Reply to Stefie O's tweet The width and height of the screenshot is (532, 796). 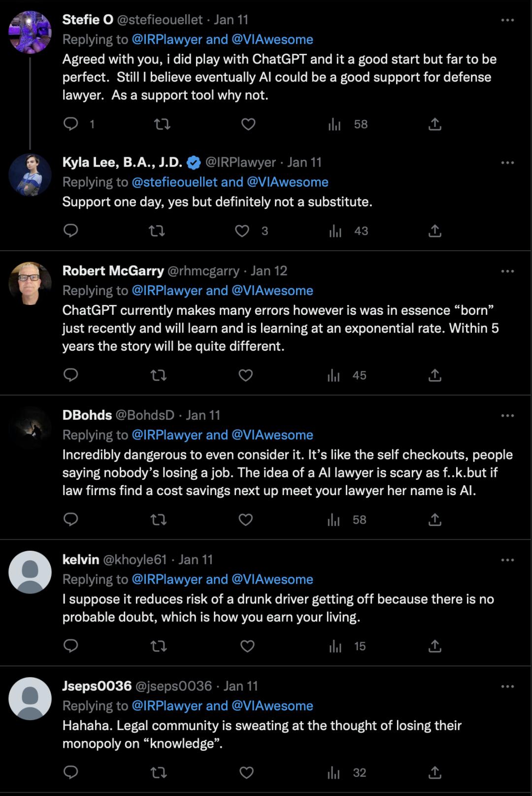click(71, 124)
